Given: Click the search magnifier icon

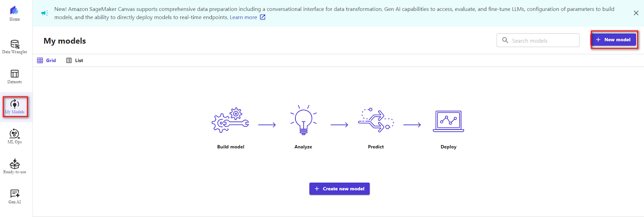Looking at the screenshot, I should point(505,40).
